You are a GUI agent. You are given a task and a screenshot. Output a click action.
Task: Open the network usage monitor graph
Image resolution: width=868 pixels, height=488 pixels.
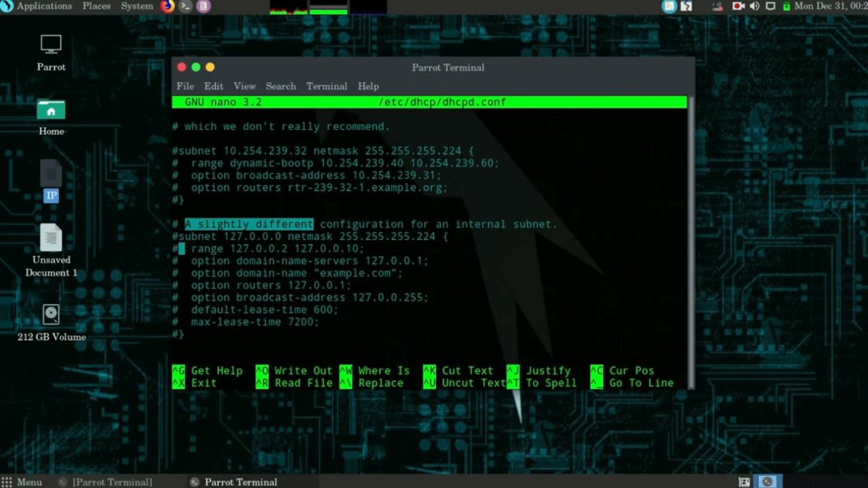[368, 7]
